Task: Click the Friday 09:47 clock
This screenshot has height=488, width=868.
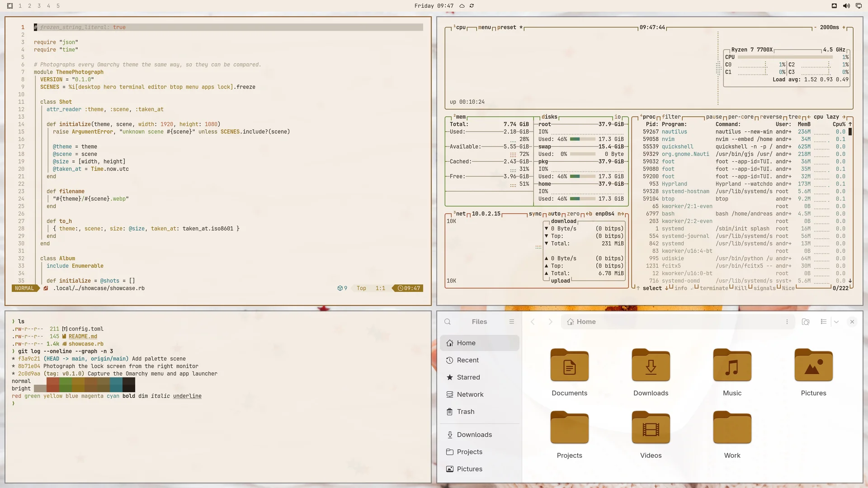Action: 434,6
